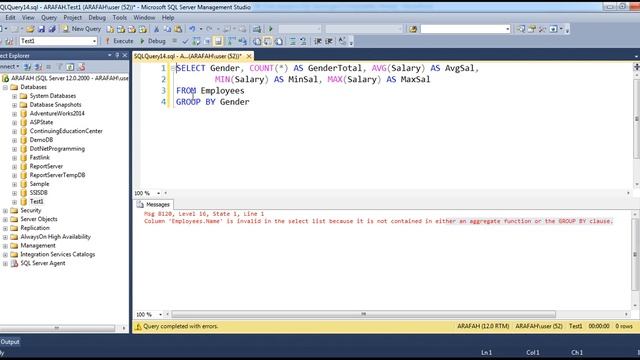Click the Disconnect icon in Object Explorer
640x360 pixels.
(x=38, y=67)
